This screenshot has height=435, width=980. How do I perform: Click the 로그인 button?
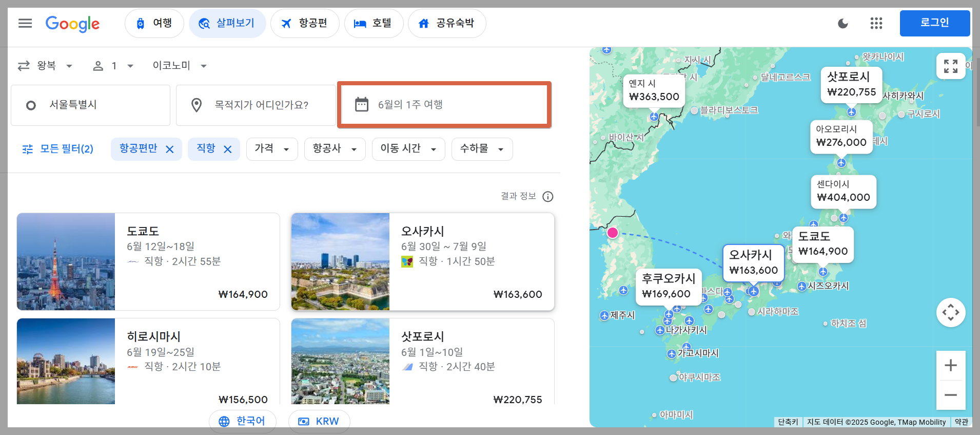[934, 23]
